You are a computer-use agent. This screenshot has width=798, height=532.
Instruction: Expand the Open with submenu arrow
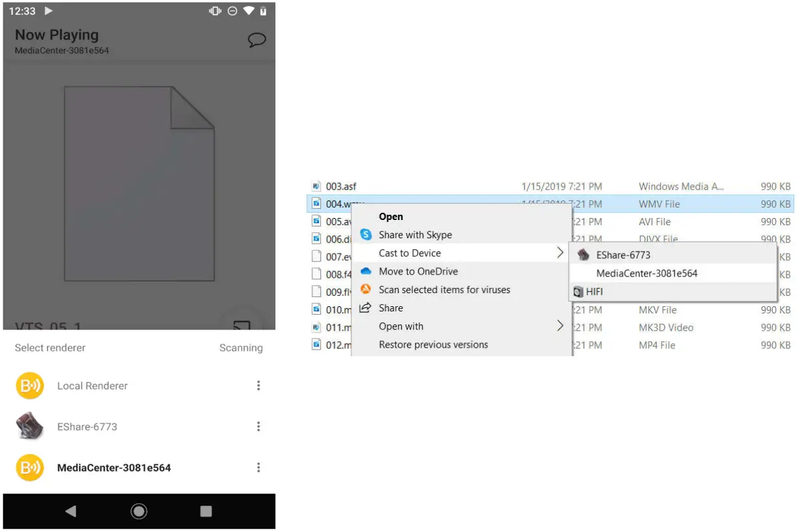560,326
